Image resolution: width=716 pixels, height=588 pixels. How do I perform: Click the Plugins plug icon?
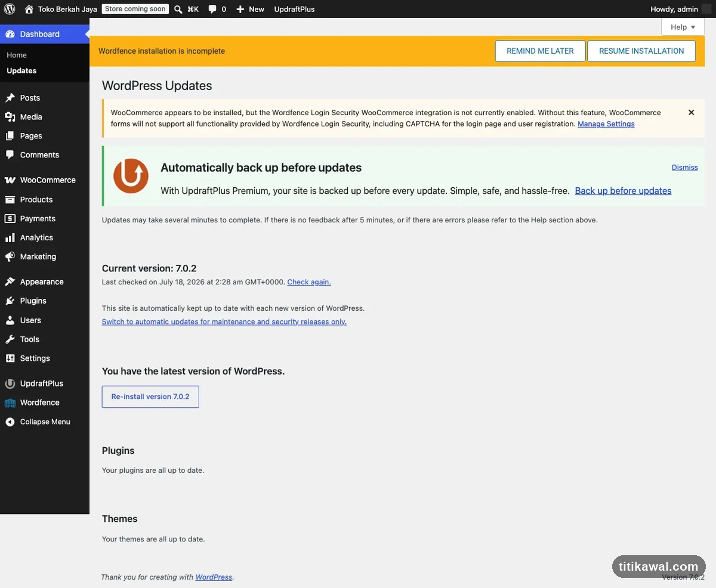tap(10, 301)
